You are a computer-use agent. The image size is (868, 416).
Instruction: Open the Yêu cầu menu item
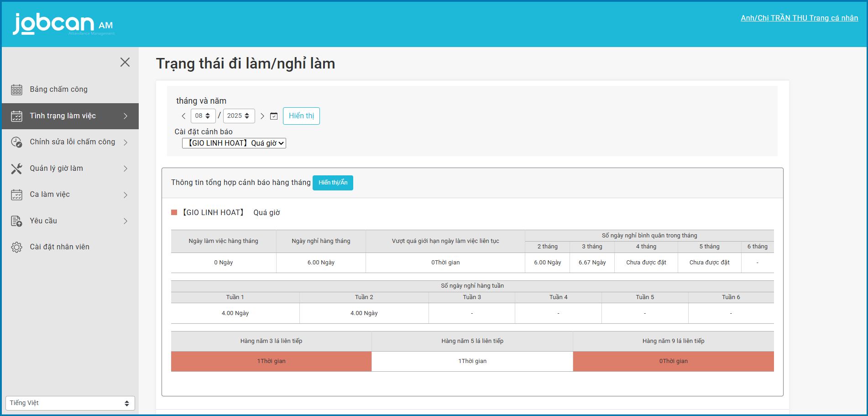tap(43, 221)
